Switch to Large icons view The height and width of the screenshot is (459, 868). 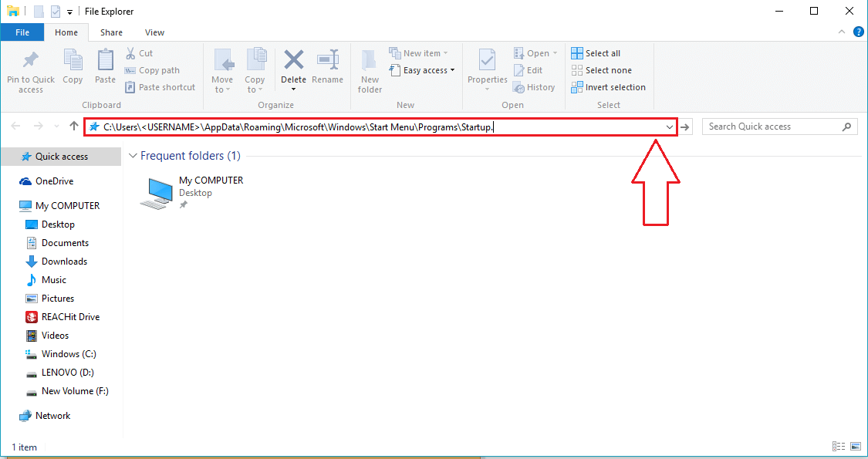click(856, 446)
